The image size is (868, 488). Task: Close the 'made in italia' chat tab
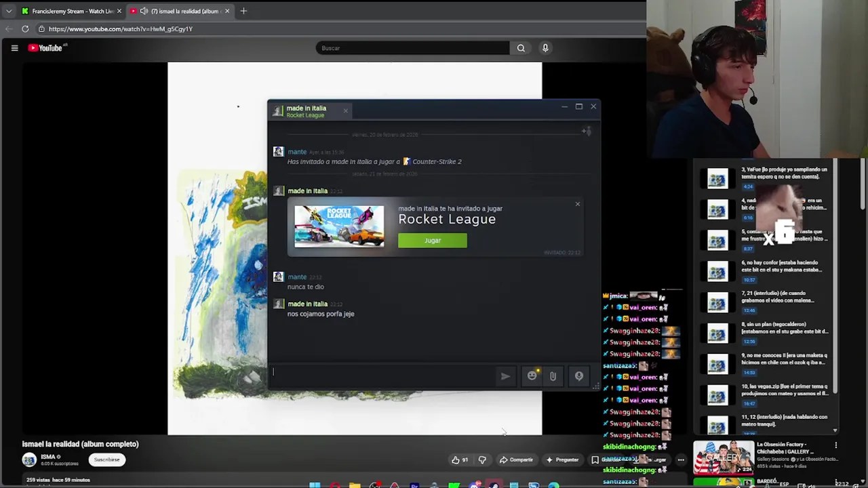pos(345,111)
